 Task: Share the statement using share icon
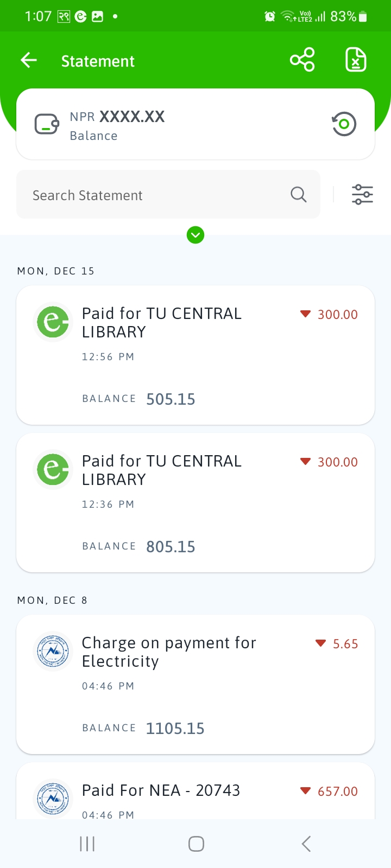pos(302,60)
